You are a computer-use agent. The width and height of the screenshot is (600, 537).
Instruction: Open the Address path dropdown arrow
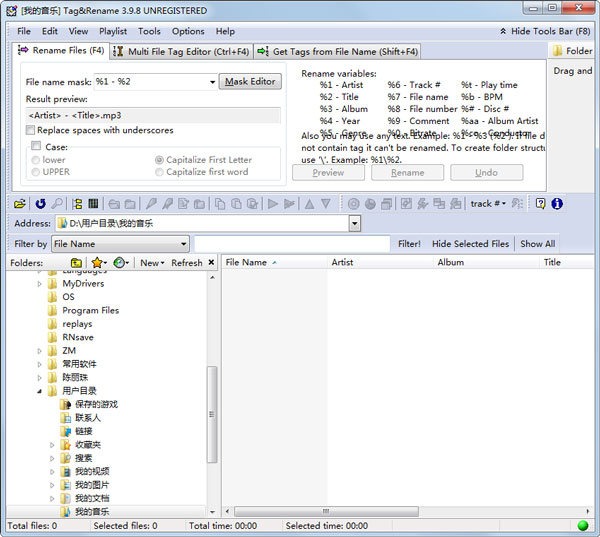pyautogui.click(x=355, y=224)
